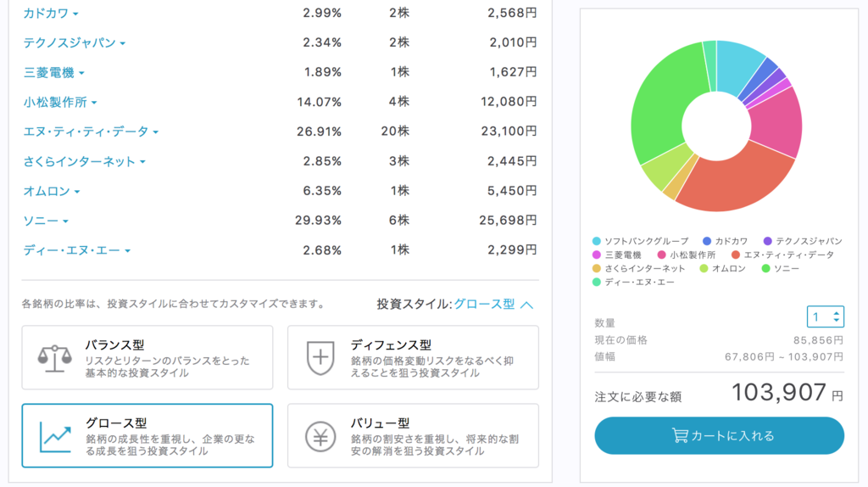The height and width of the screenshot is (487, 868).
Task: Click the yen circle icon
Action: coord(320,437)
